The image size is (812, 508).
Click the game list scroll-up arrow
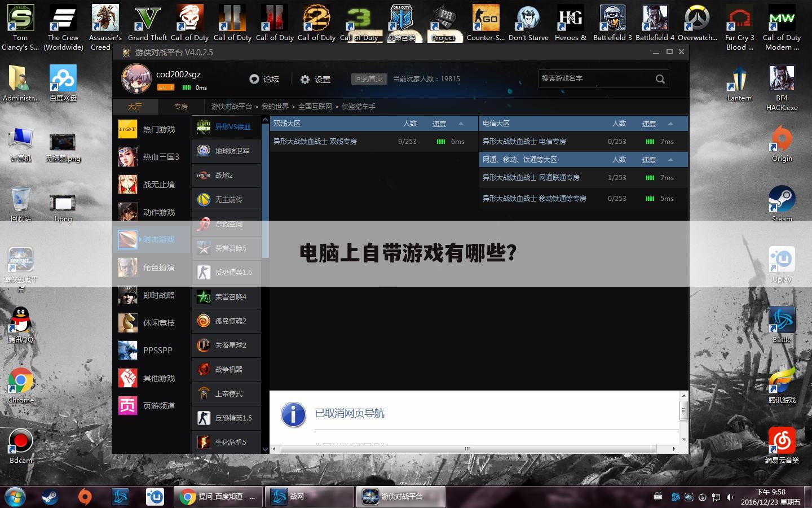pyautogui.click(x=265, y=120)
